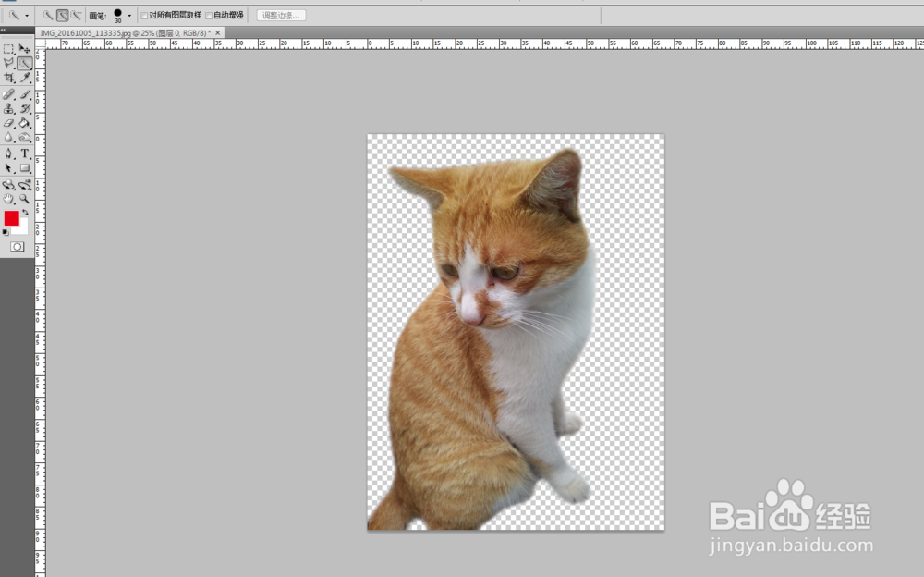Image resolution: width=924 pixels, height=577 pixels.
Task: Reset to default foreground and background colors
Action: [x=6, y=232]
